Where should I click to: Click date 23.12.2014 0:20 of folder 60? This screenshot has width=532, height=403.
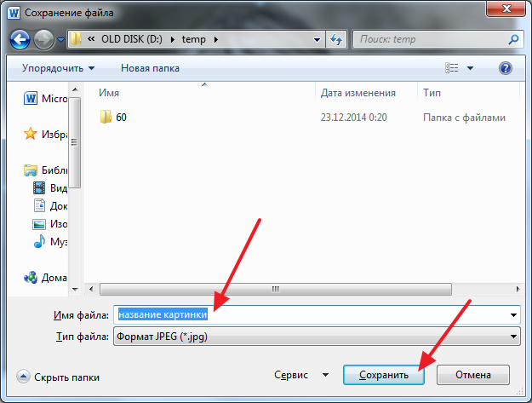353,118
